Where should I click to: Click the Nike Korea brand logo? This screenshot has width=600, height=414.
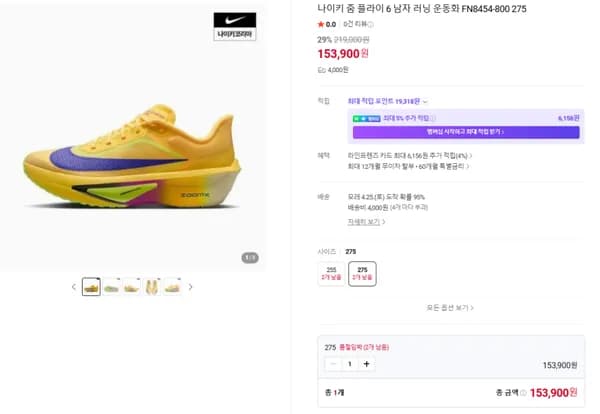(235, 25)
